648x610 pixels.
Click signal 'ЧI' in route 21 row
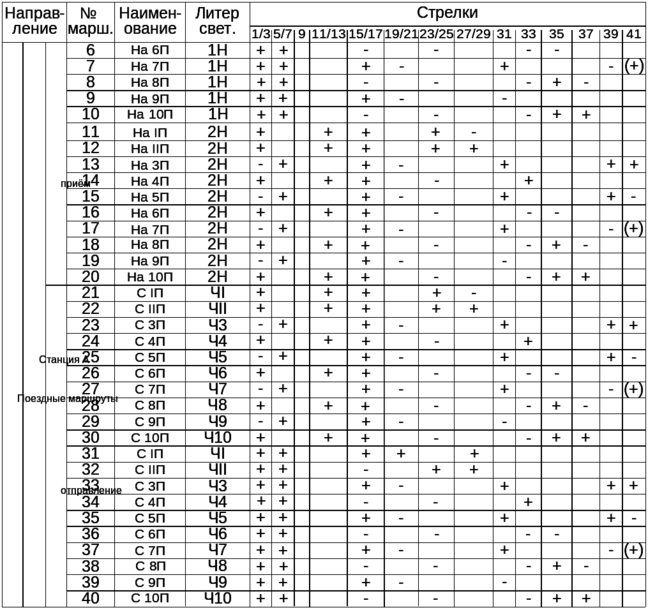[x=218, y=293]
